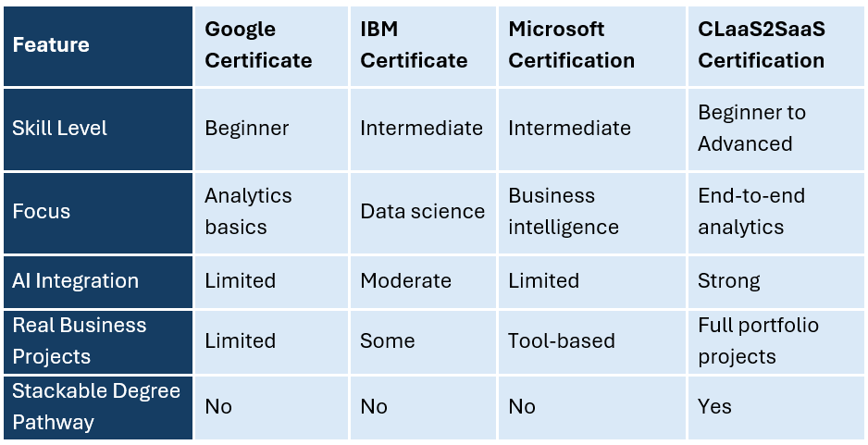Click the Focus row label
The width and height of the screenshot is (868, 445).
pyautogui.click(x=98, y=213)
